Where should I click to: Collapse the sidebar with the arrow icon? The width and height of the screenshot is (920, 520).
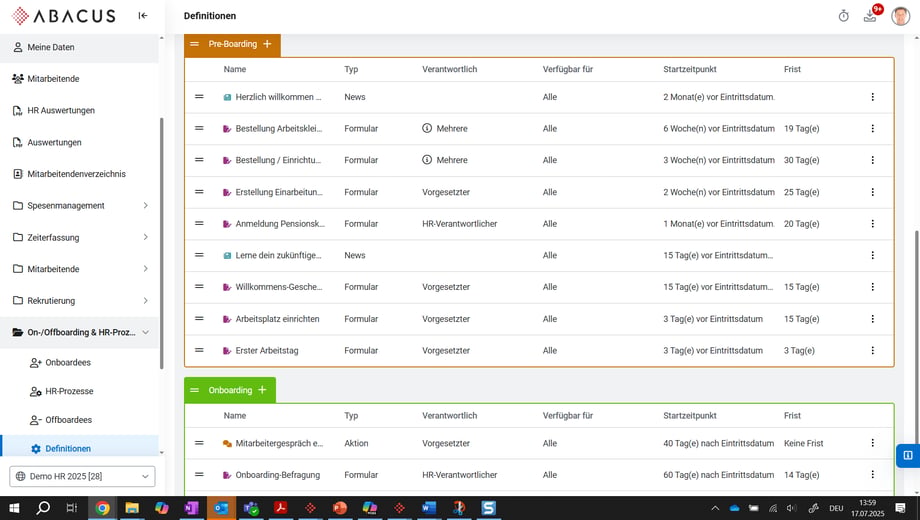point(143,16)
